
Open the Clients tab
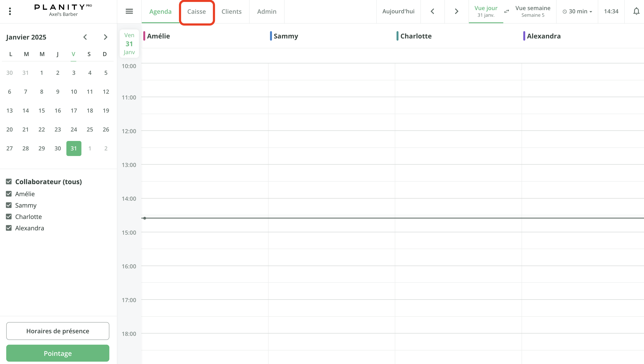point(231,12)
